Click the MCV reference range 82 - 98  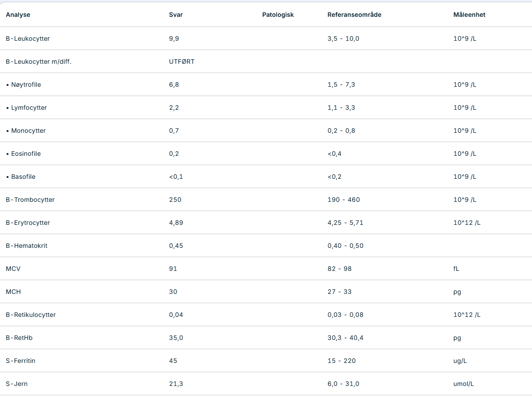click(339, 269)
